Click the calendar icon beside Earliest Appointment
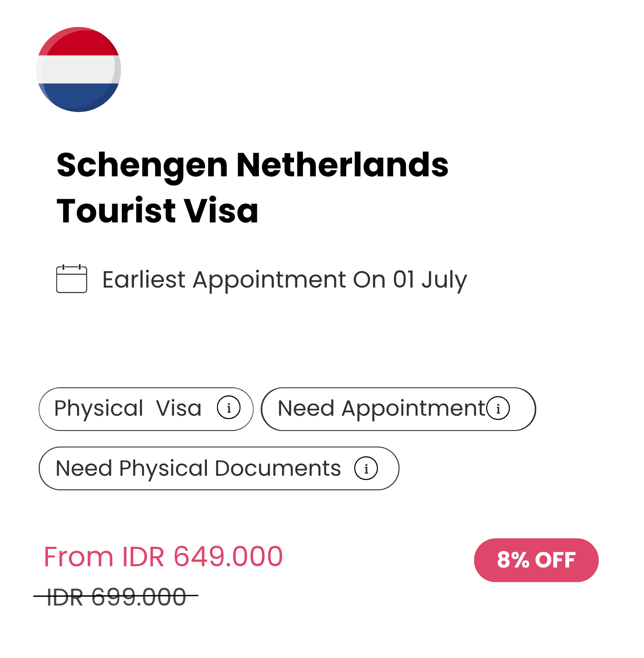 click(72, 279)
